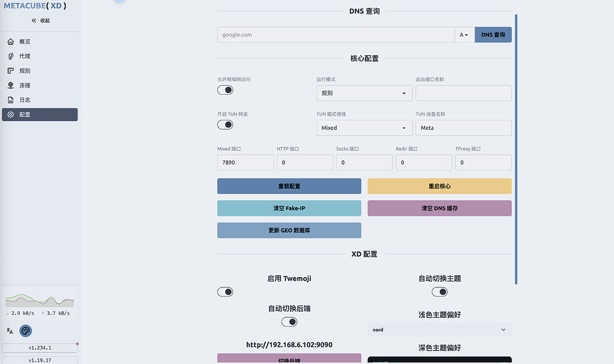Click the traffic speed graph

pos(40,300)
